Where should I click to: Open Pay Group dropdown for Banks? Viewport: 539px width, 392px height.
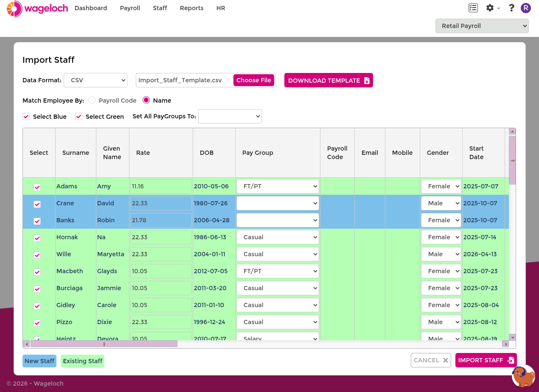tap(278, 220)
